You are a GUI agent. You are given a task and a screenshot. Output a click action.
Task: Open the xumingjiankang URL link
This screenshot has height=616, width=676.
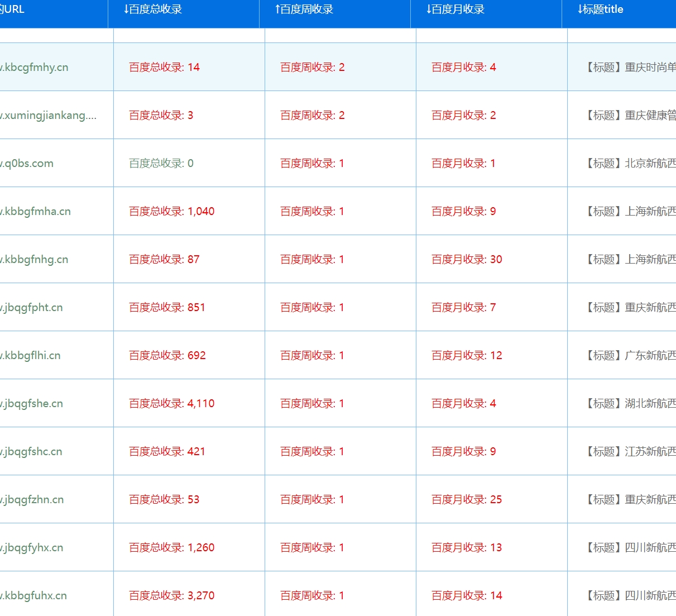click(x=48, y=115)
